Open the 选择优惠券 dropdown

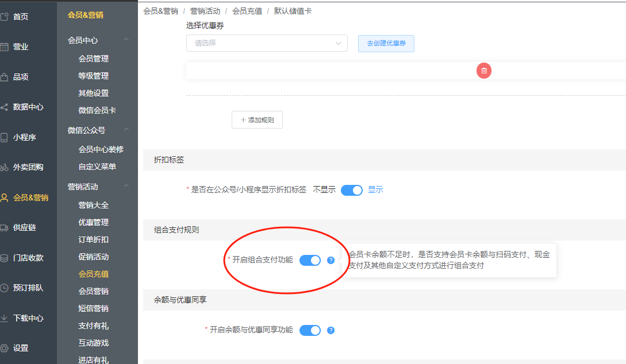point(267,43)
